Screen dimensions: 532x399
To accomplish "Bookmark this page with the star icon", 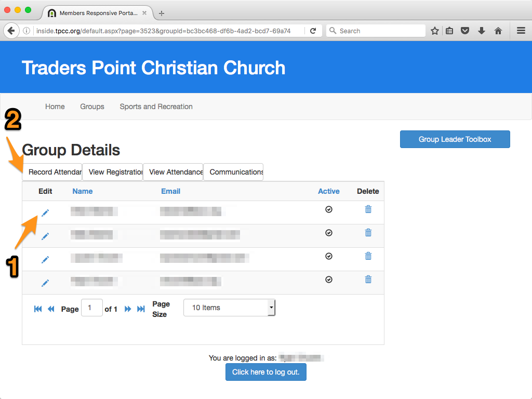I will coord(435,31).
